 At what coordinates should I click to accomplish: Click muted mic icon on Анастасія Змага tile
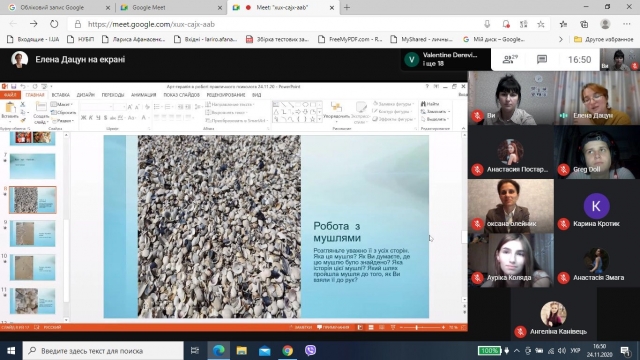click(x=564, y=278)
